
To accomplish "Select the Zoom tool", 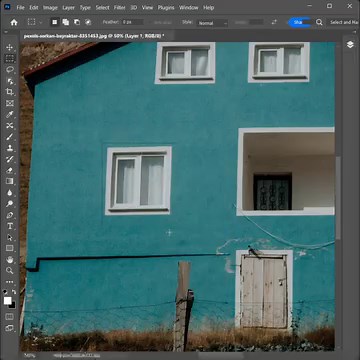I will pos(10,271).
